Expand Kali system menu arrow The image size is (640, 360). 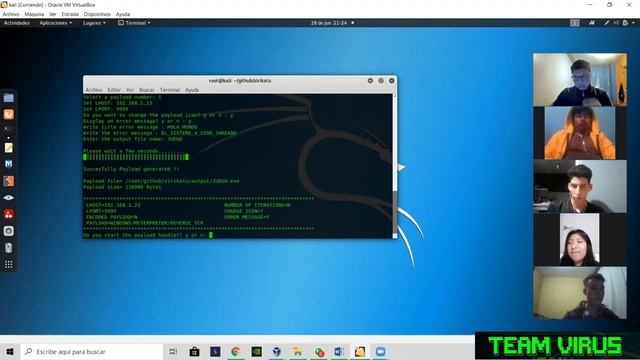coord(633,23)
